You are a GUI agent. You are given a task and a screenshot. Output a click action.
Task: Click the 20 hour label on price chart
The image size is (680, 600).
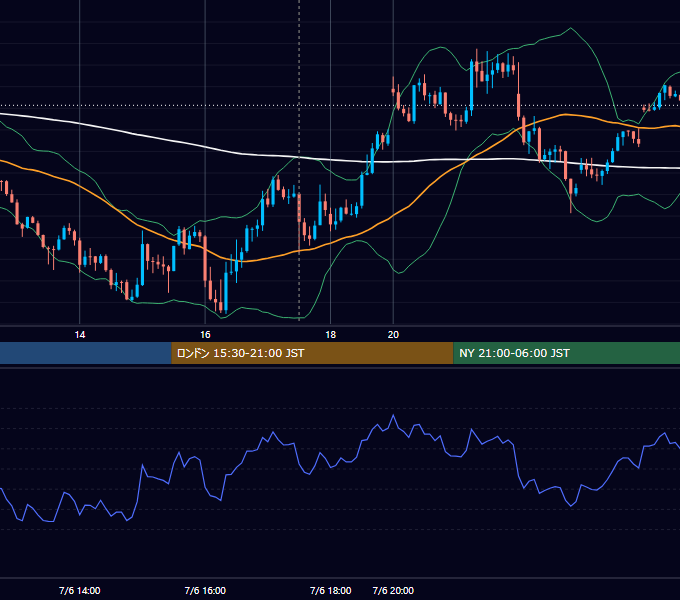pos(393,335)
